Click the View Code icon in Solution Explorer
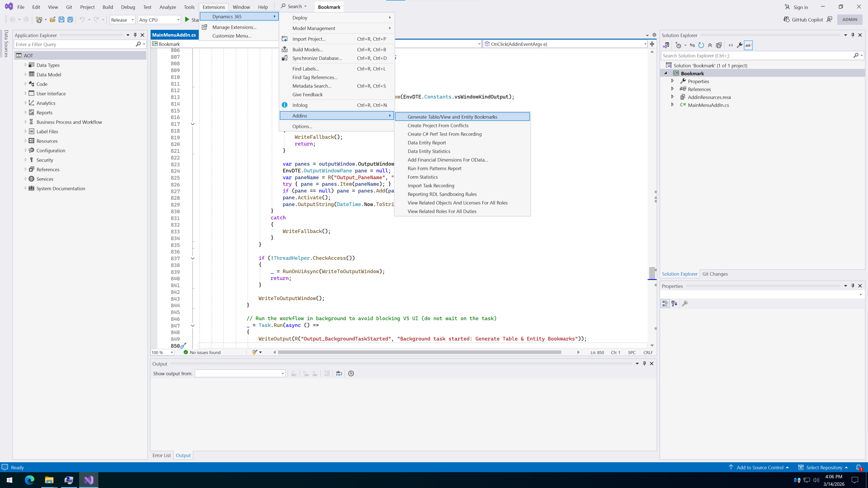Viewport: 868px width, 488px height. pos(731,45)
